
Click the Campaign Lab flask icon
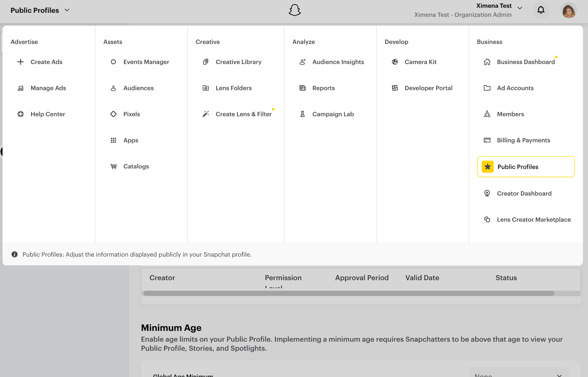(302, 114)
